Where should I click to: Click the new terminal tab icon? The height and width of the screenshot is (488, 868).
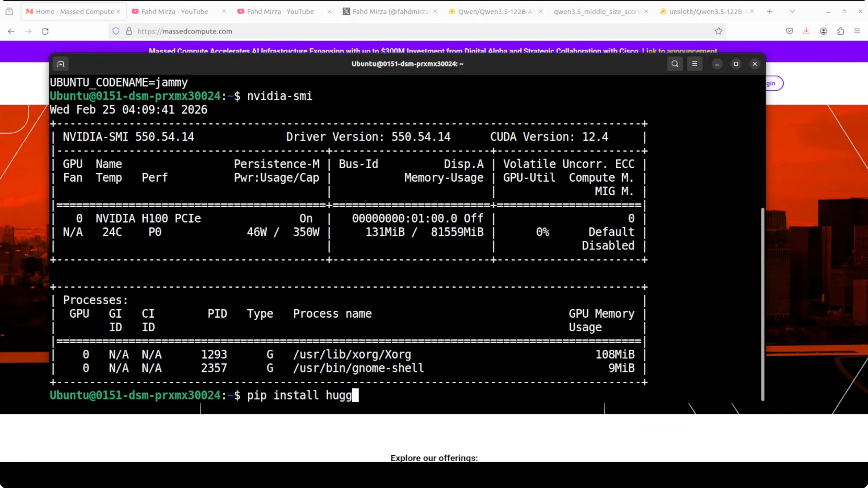[x=61, y=64]
